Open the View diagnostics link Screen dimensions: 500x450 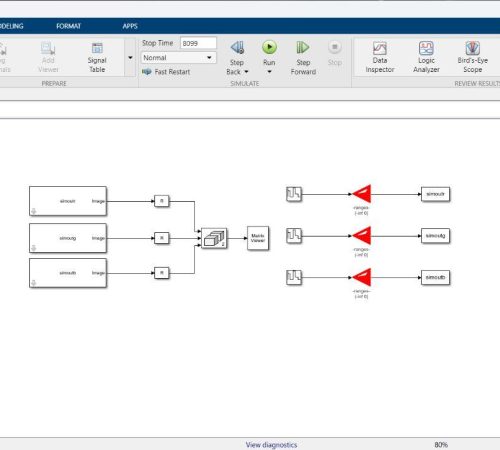(x=271, y=445)
